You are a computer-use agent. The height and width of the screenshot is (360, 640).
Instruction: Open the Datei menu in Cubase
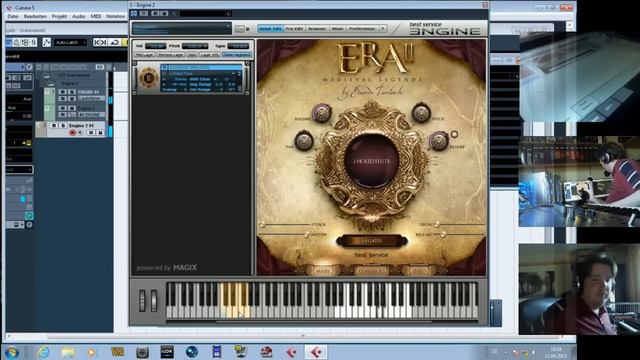[x=13, y=16]
